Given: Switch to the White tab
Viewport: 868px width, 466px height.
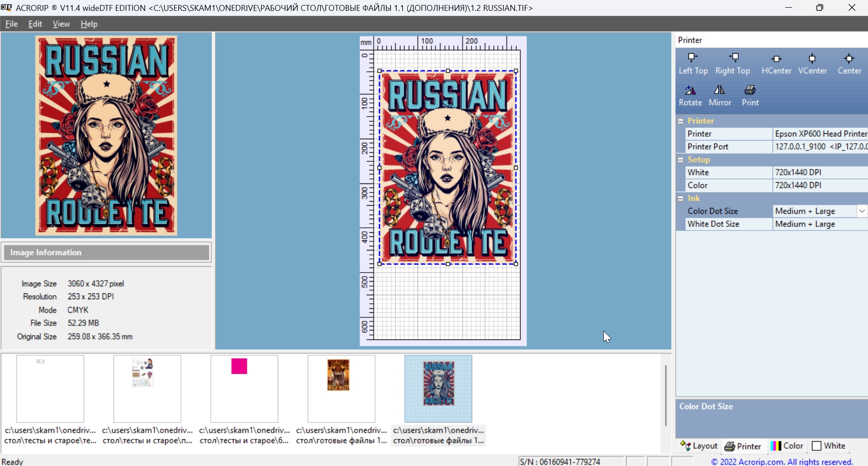Looking at the screenshot, I should (829, 446).
